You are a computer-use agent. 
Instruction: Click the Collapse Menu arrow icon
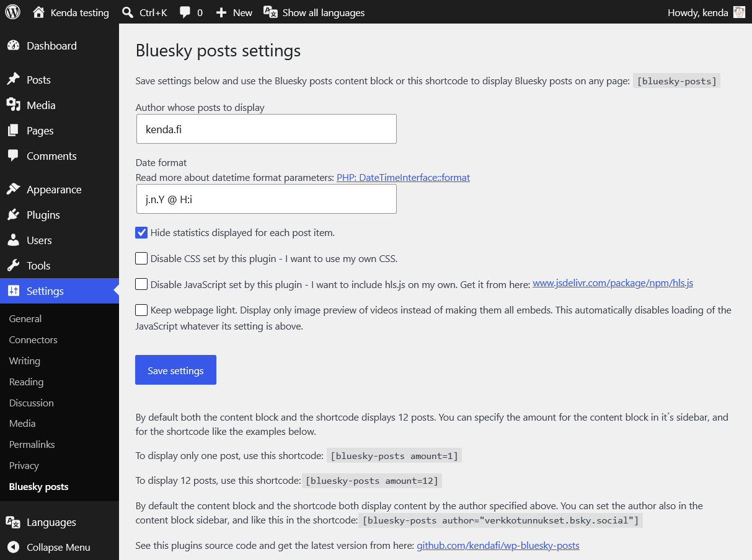pyautogui.click(x=13, y=547)
